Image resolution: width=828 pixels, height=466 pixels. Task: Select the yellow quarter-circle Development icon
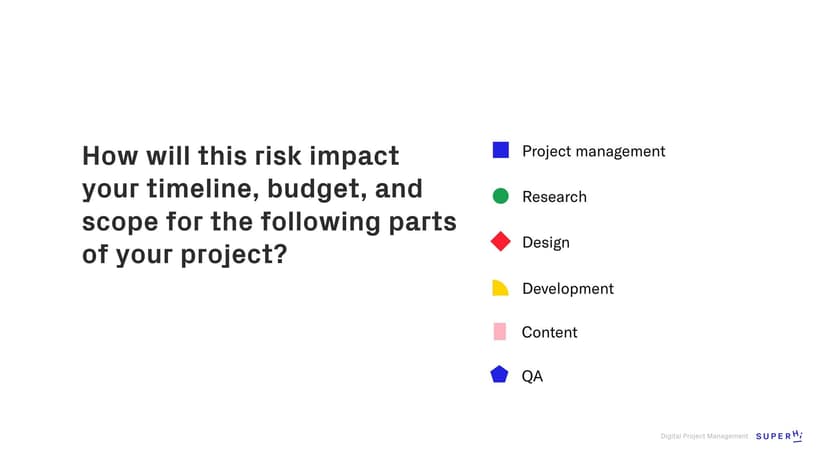coord(500,288)
